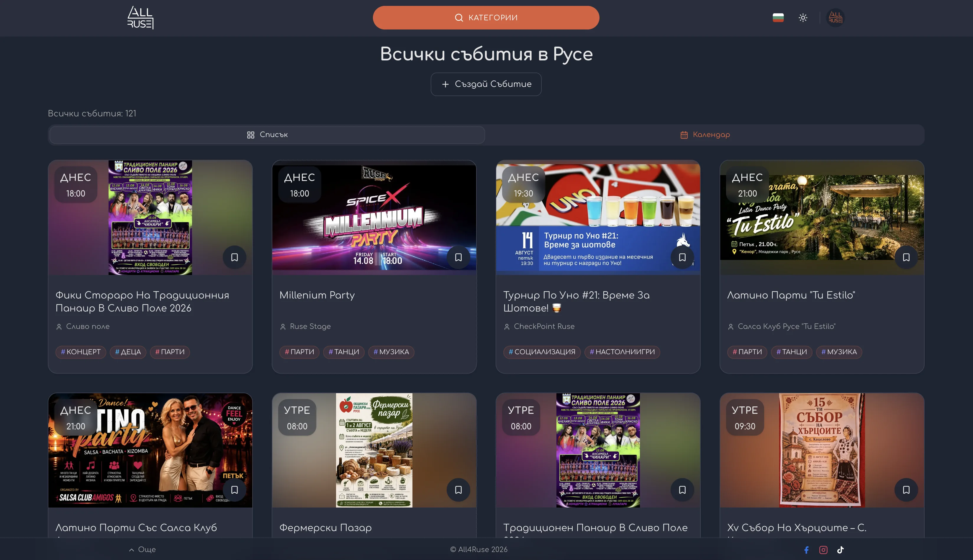Click the Създай Събитие button
Image resolution: width=973 pixels, height=560 pixels.
(x=486, y=84)
